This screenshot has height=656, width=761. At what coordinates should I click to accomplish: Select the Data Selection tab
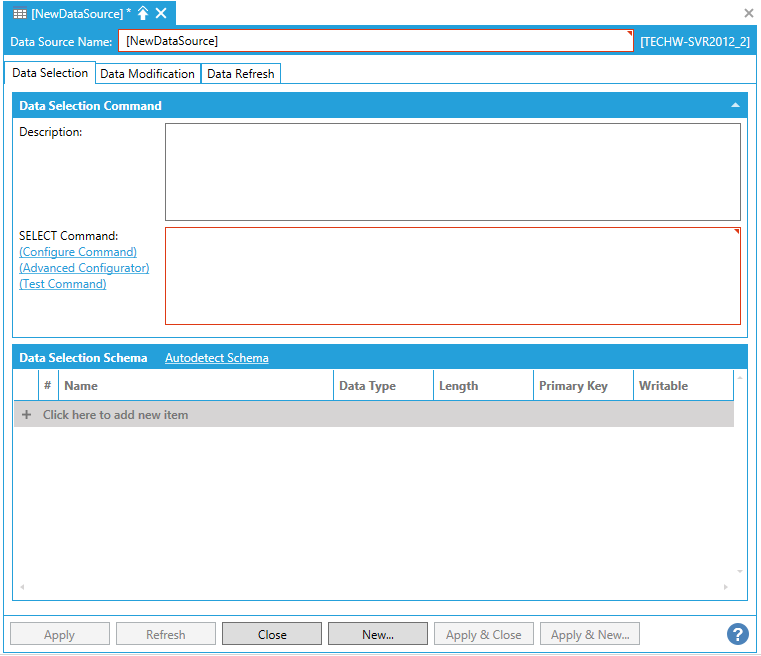50,73
